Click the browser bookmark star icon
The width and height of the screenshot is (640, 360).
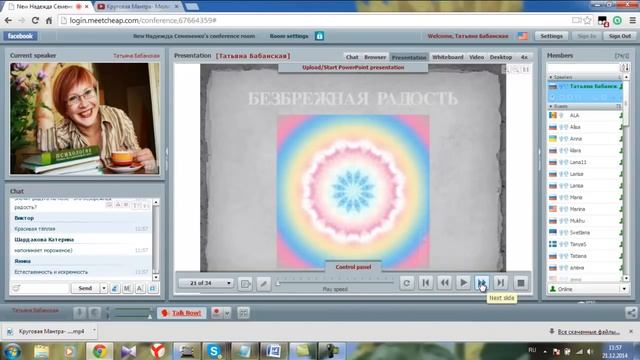(x=587, y=20)
